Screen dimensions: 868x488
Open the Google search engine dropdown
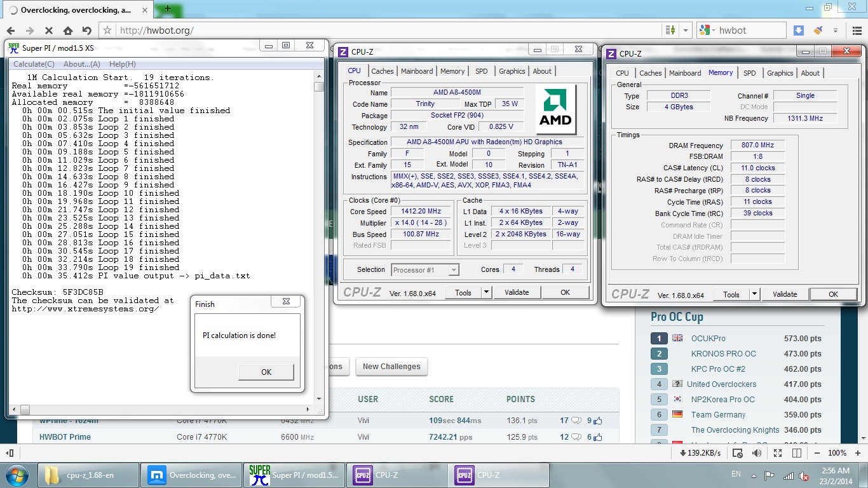tap(707, 30)
